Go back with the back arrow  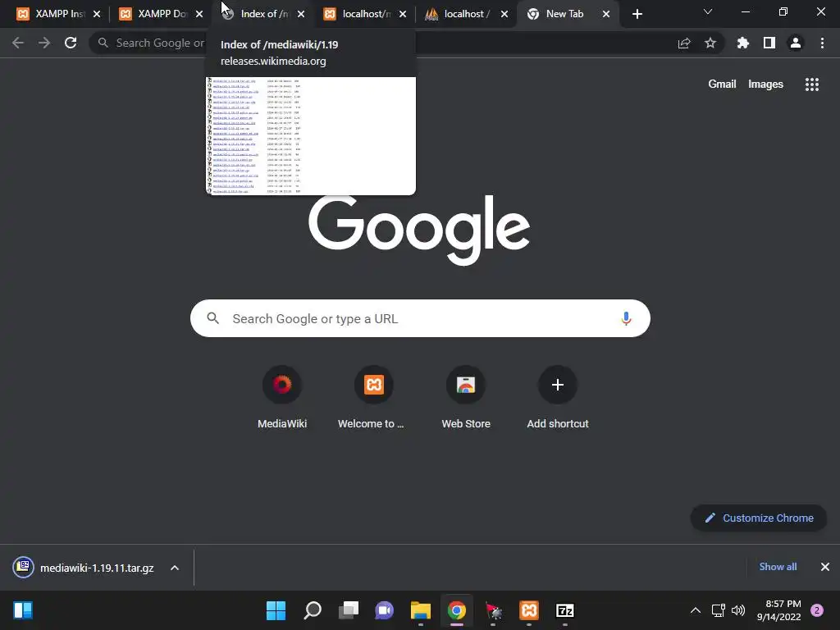click(x=18, y=43)
